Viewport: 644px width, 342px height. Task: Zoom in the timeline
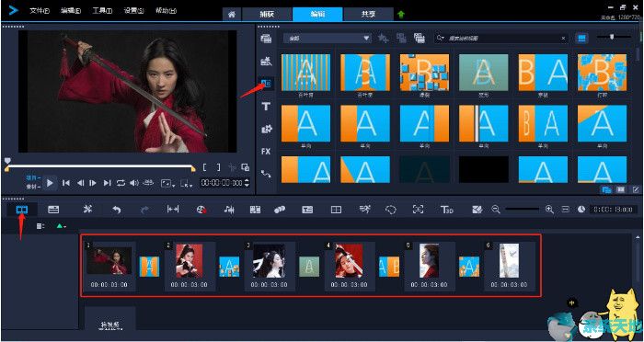pos(549,210)
